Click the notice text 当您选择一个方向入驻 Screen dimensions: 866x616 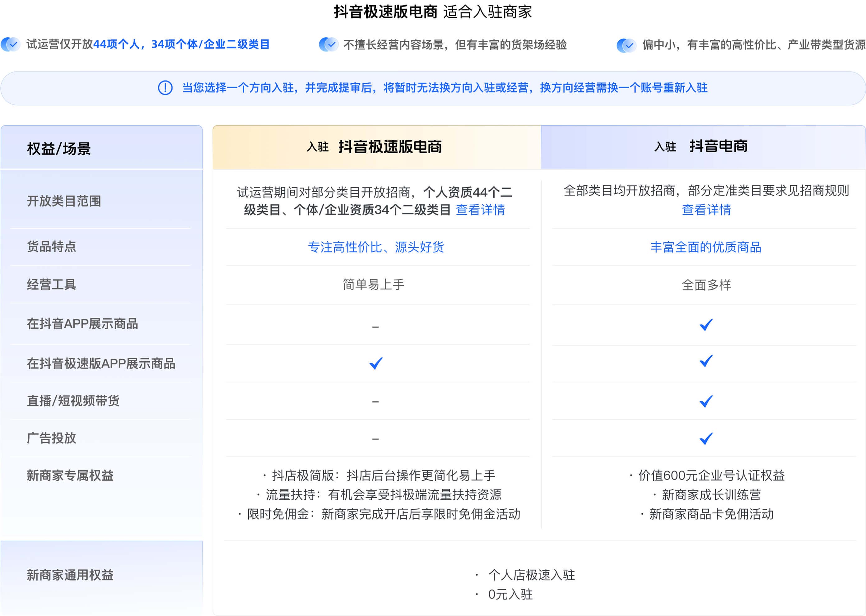coord(445,88)
